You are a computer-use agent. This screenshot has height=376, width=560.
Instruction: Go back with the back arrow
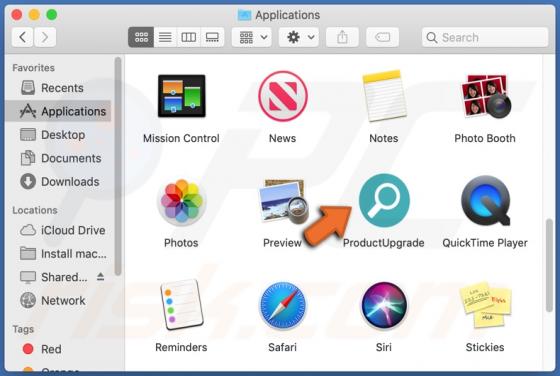pyautogui.click(x=22, y=37)
